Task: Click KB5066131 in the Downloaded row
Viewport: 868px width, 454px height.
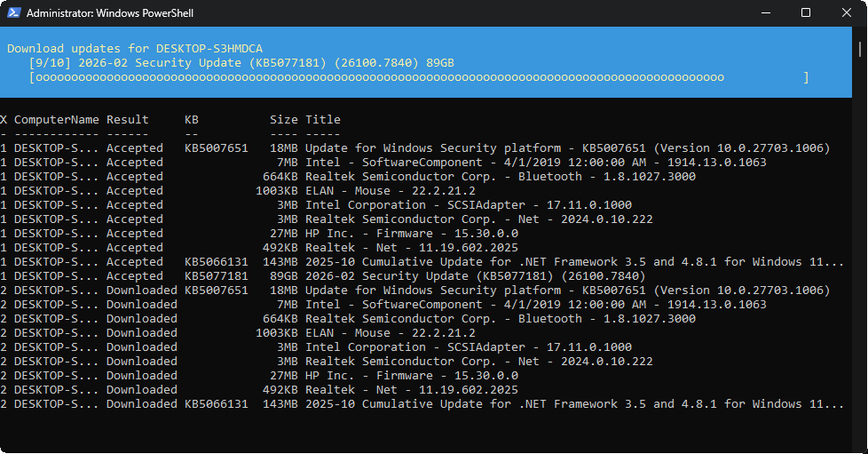Action: [x=216, y=404]
